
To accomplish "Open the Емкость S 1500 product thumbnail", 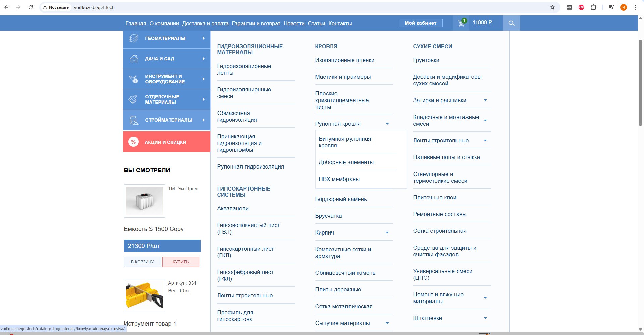I will click(x=145, y=201).
